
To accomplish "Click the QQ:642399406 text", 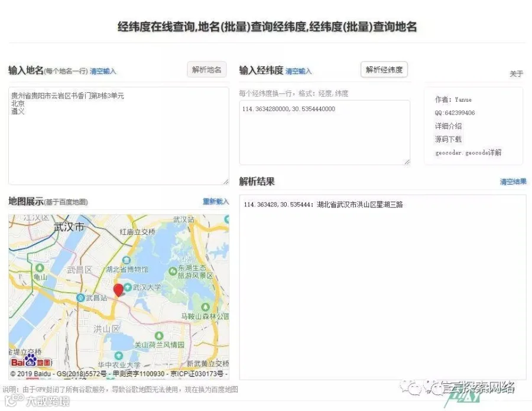I will tap(455, 113).
